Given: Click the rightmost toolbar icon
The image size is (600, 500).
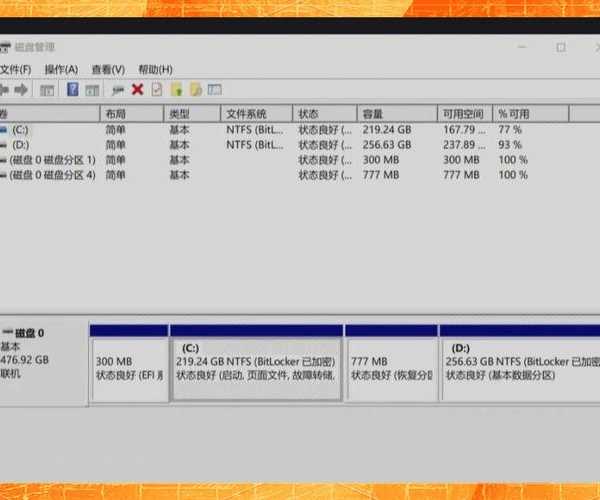Looking at the screenshot, I should point(214,90).
